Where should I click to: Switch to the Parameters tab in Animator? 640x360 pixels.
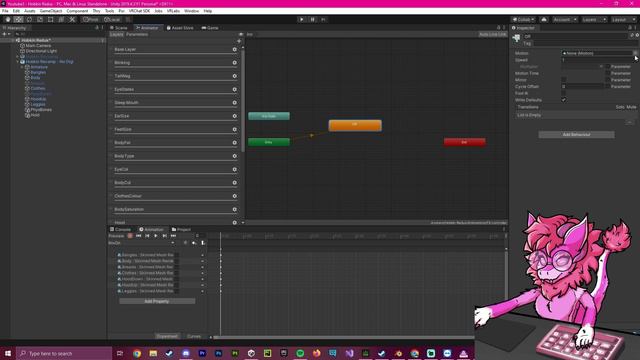coord(137,34)
